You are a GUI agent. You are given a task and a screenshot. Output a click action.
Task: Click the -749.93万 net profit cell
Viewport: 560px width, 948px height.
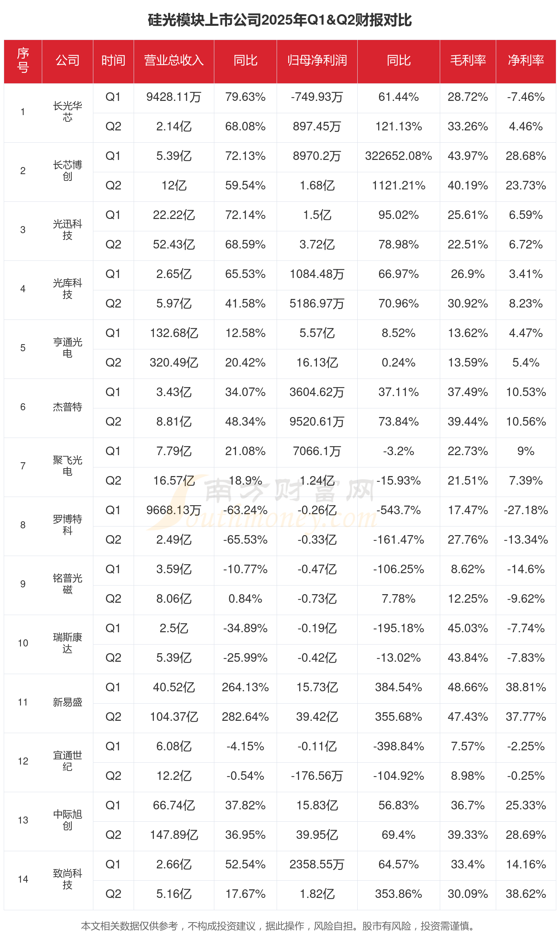coord(317,97)
